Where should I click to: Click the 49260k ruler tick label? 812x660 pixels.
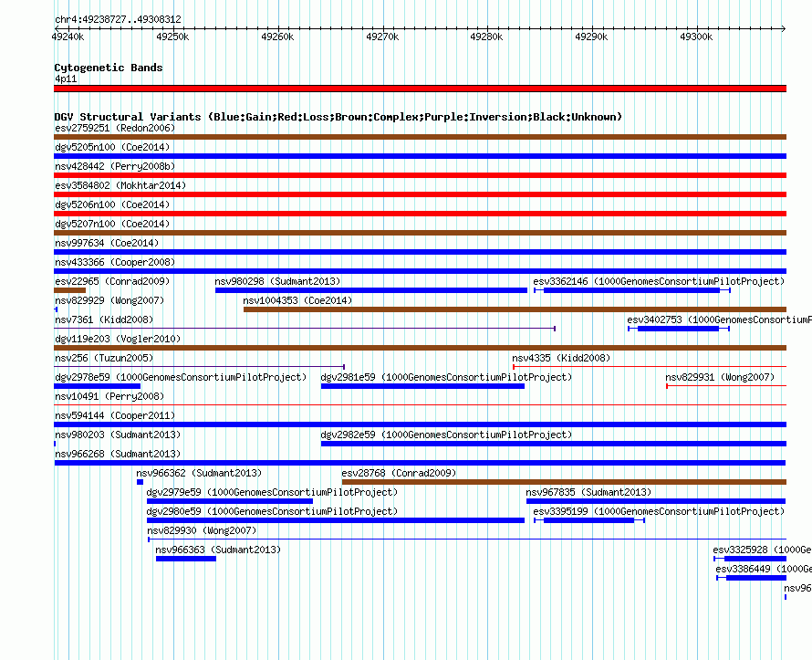click(277, 37)
